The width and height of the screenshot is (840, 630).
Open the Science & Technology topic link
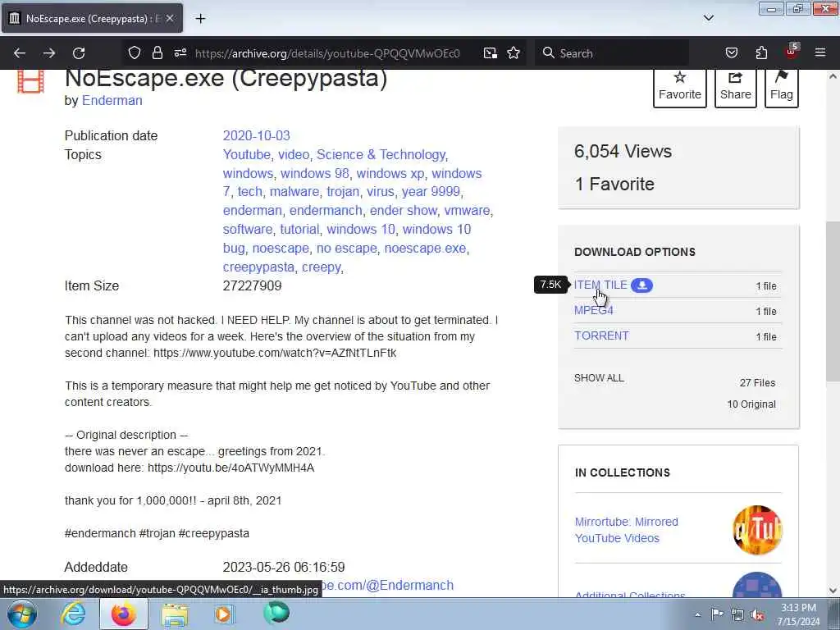click(381, 155)
